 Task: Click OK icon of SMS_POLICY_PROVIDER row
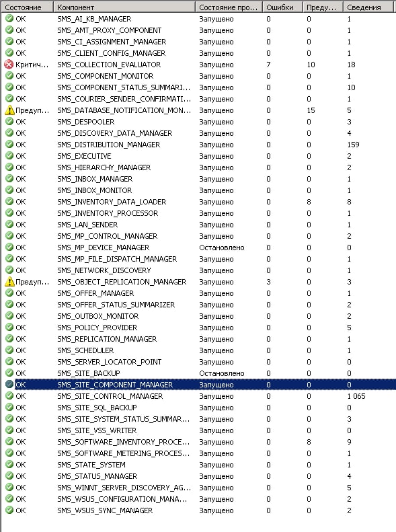click(9, 327)
